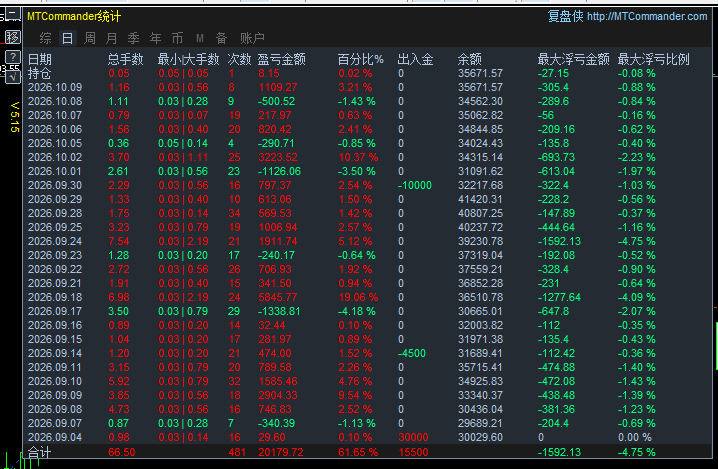
Task: Open the http://MTCommander.com link
Action: click(647, 16)
